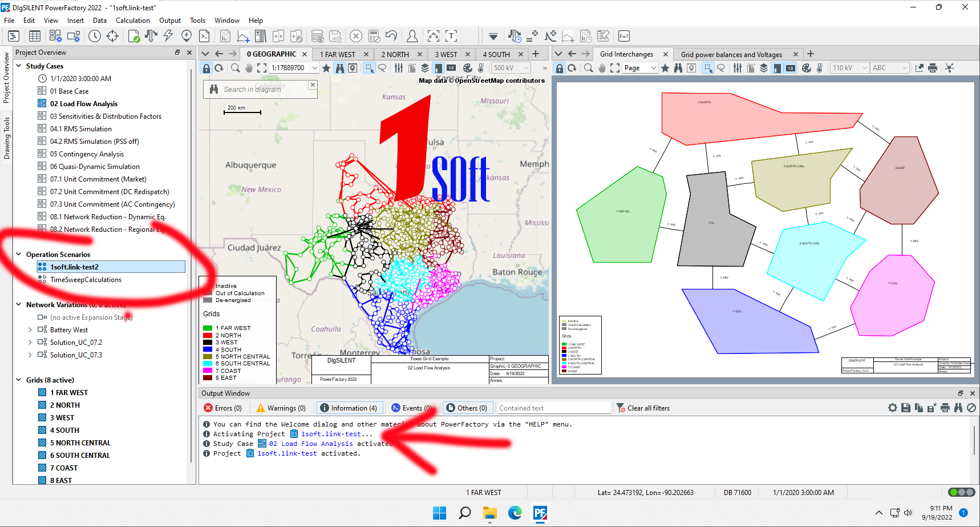
Task: Switch to the 1 FAR WEST tab
Action: tap(338, 54)
